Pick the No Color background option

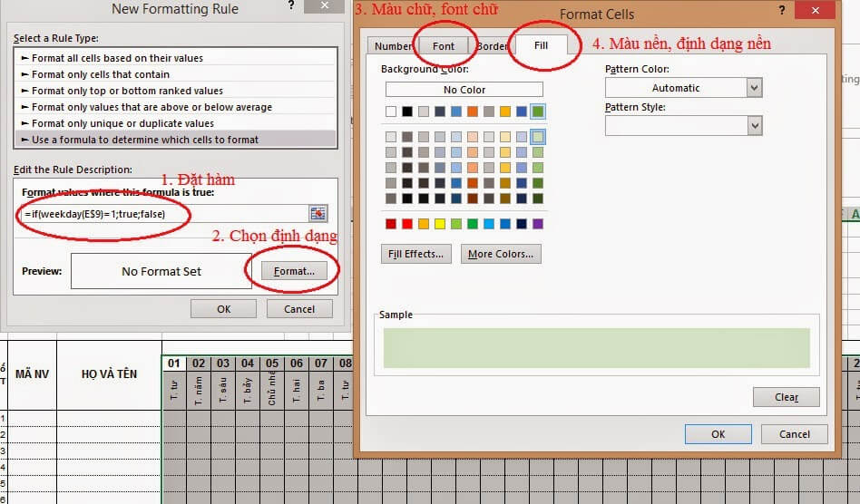464,90
